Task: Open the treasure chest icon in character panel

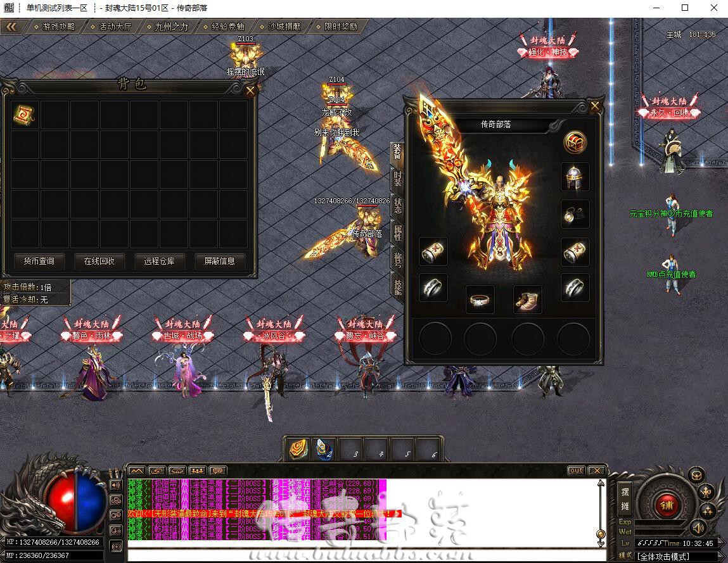Action: tap(575, 142)
